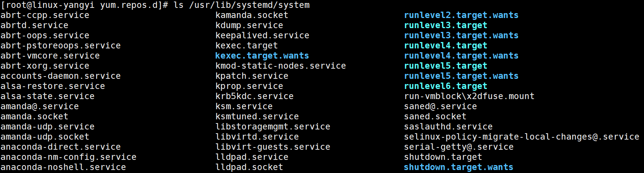Click kmod-static-nodes.service filename

280,66
